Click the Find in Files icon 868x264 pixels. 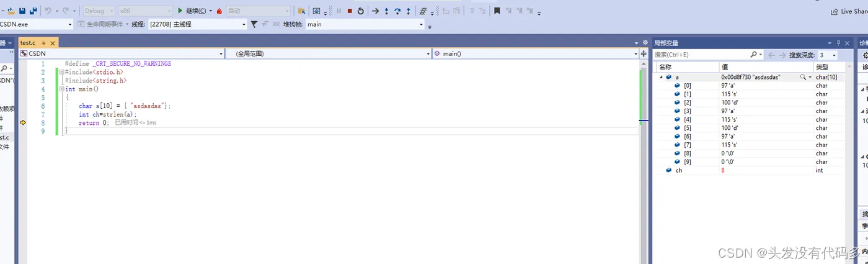tap(301, 11)
